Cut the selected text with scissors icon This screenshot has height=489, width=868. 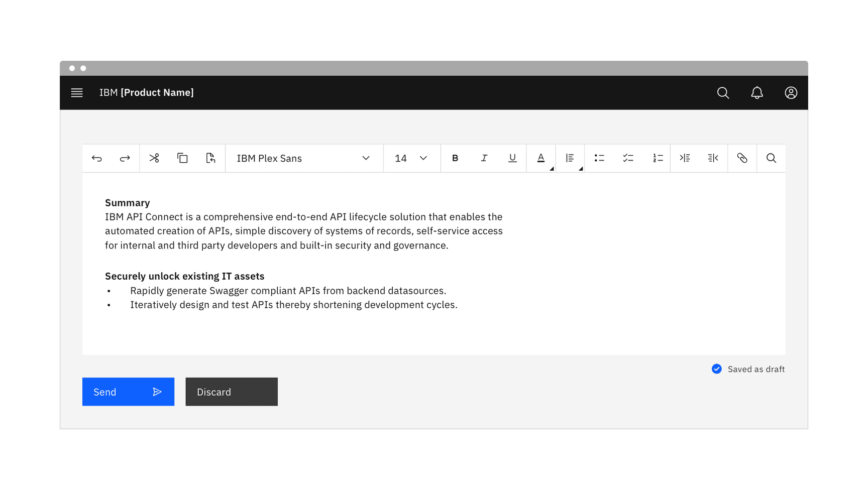point(154,158)
